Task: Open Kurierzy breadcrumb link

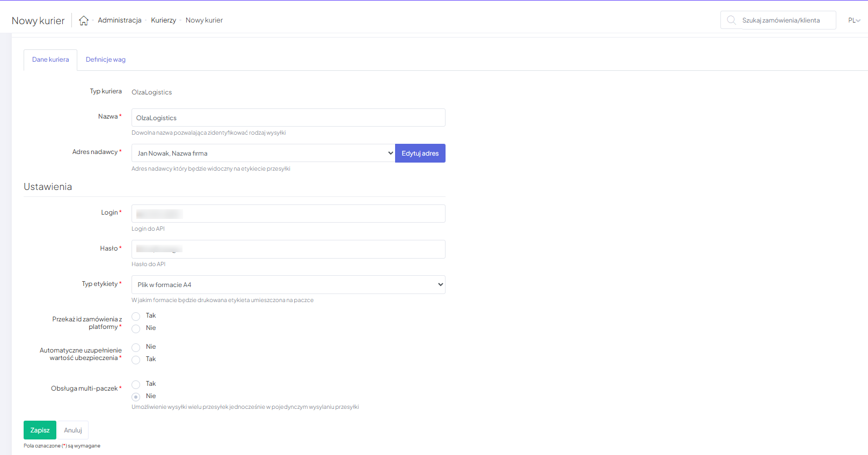Action: click(x=163, y=20)
